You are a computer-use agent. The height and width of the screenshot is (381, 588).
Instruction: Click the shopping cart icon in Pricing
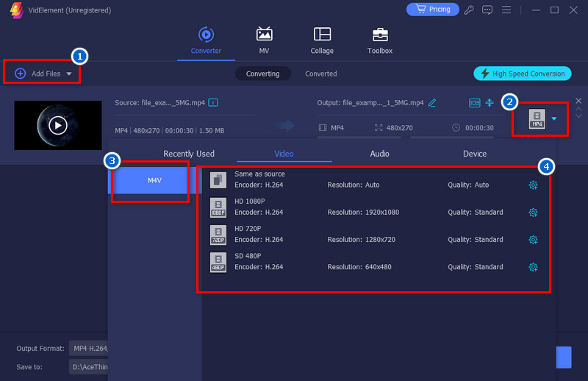[x=421, y=9]
